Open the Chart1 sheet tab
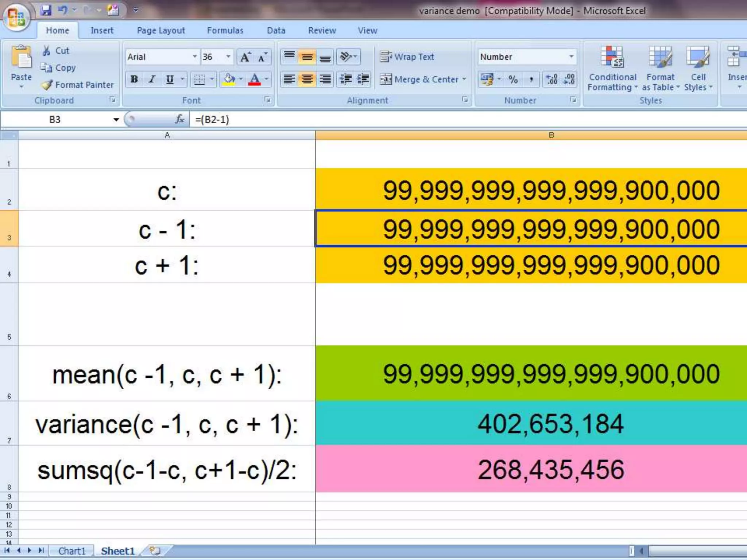 (x=71, y=551)
